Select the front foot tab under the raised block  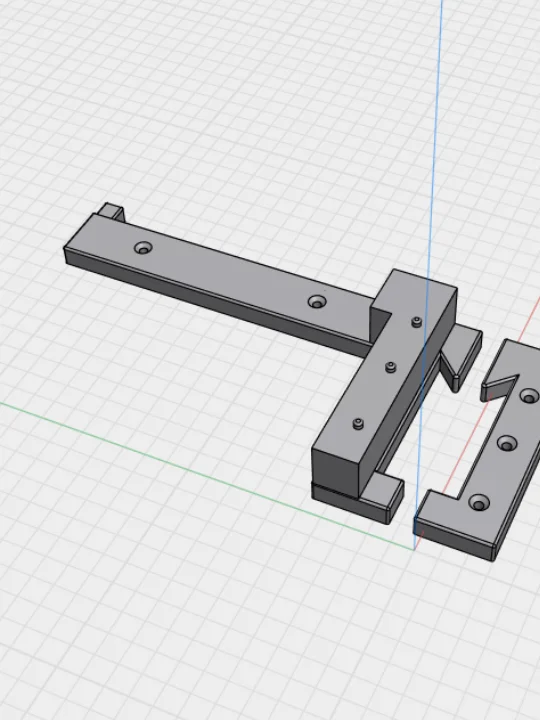pos(382,498)
